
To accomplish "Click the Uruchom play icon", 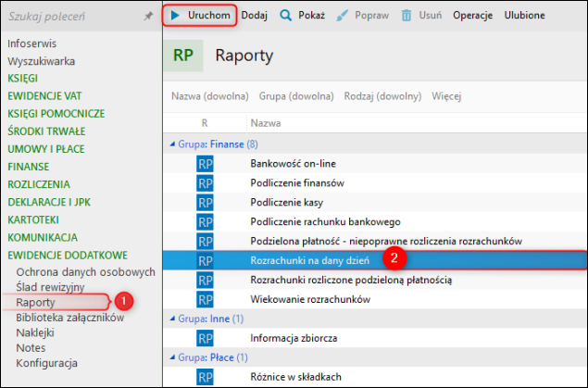I will (175, 16).
